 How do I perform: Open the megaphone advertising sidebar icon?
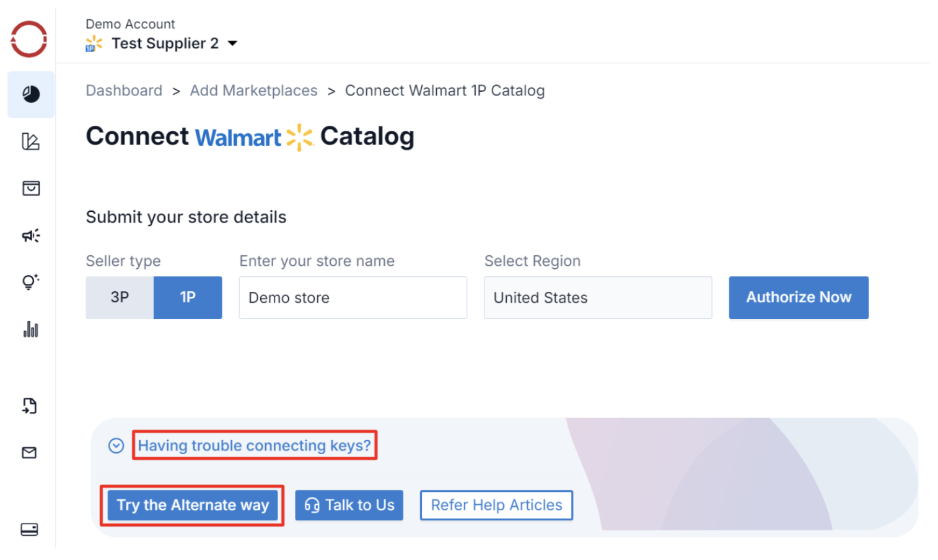click(x=31, y=235)
